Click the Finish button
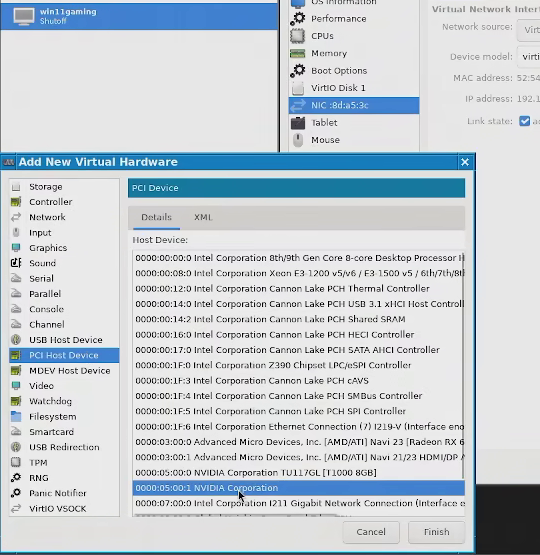This screenshot has height=555, width=540. click(x=436, y=532)
